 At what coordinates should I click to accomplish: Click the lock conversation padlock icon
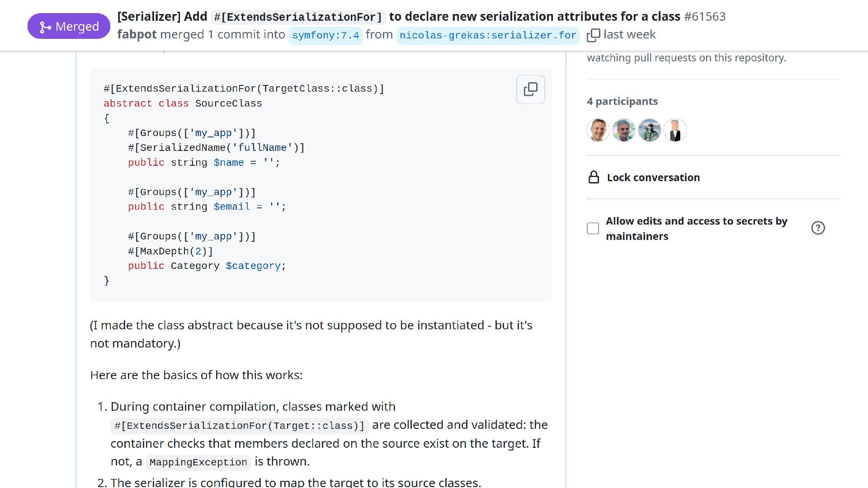tap(594, 178)
